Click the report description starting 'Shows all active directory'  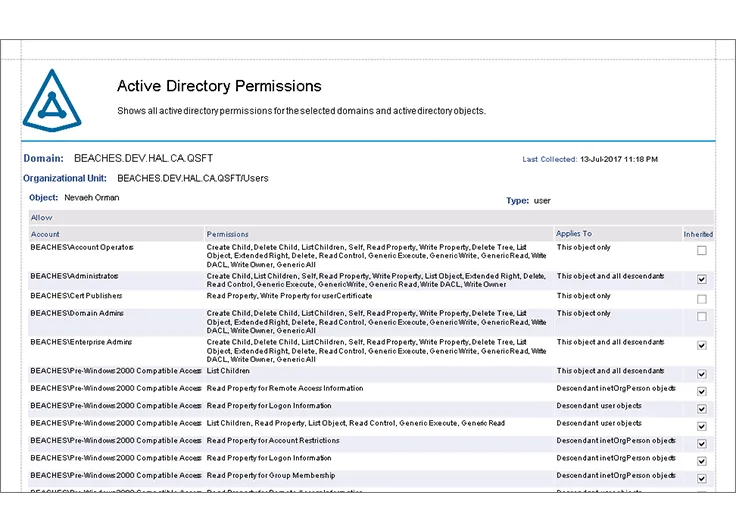click(301, 111)
